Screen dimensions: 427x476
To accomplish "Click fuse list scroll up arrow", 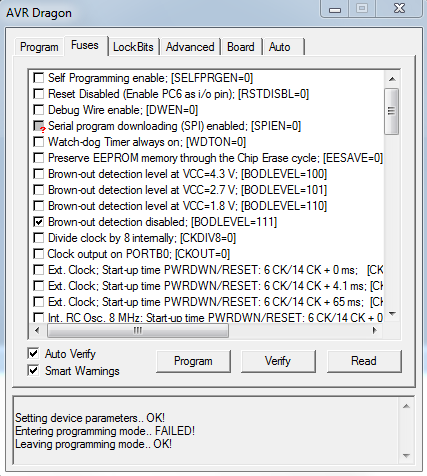I will pyautogui.click(x=392, y=79).
